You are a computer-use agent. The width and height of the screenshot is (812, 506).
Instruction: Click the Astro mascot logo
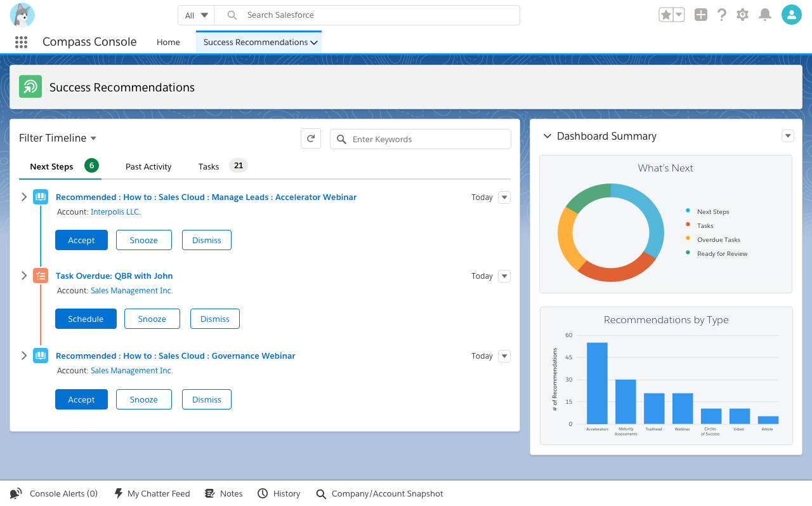point(22,15)
